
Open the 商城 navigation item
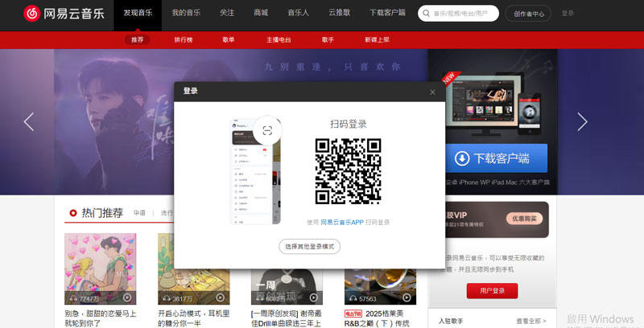[261, 13]
